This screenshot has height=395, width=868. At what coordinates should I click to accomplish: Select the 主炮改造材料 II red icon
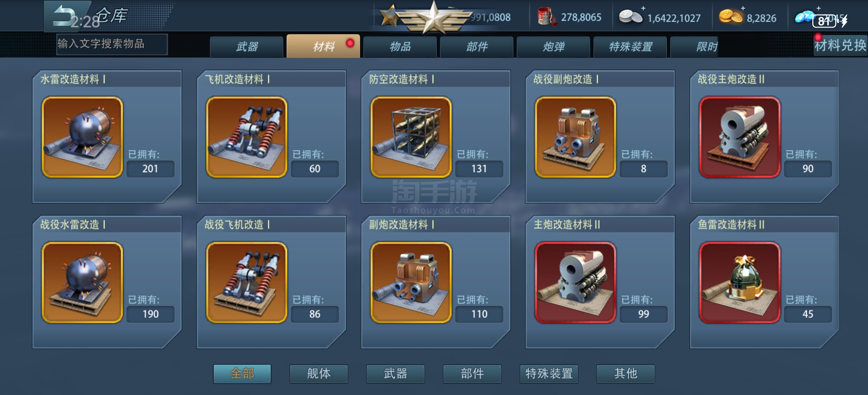click(575, 283)
